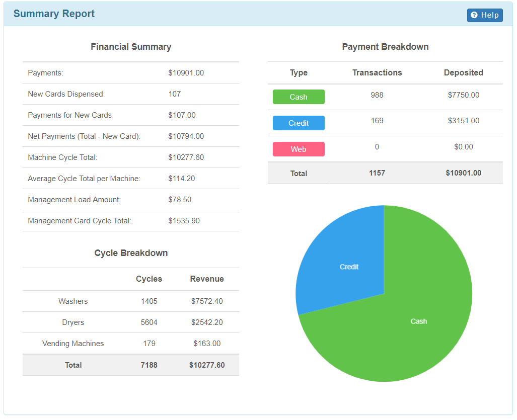
Task: Click the Revenue column header
Action: click(x=207, y=279)
